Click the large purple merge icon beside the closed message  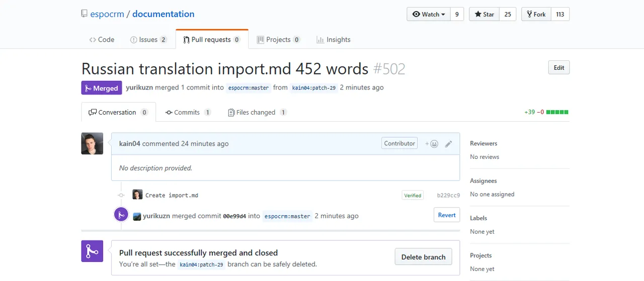92,251
